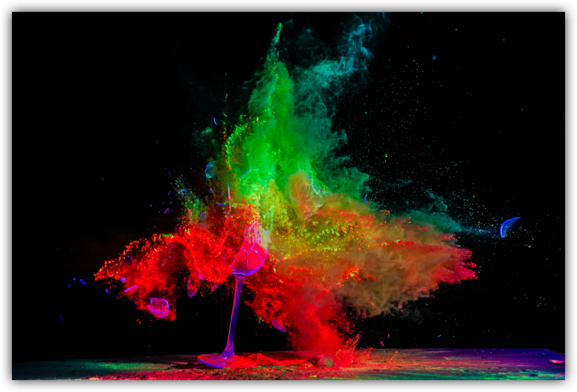Click the purple-lit tabletop at bottom right
Image resolution: width=577 pixels, height=392 pixels.
[499, 363]
